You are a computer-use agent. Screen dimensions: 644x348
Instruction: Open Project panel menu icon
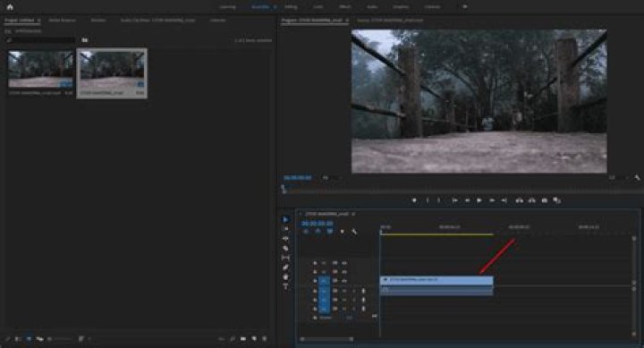coord(39,21)
